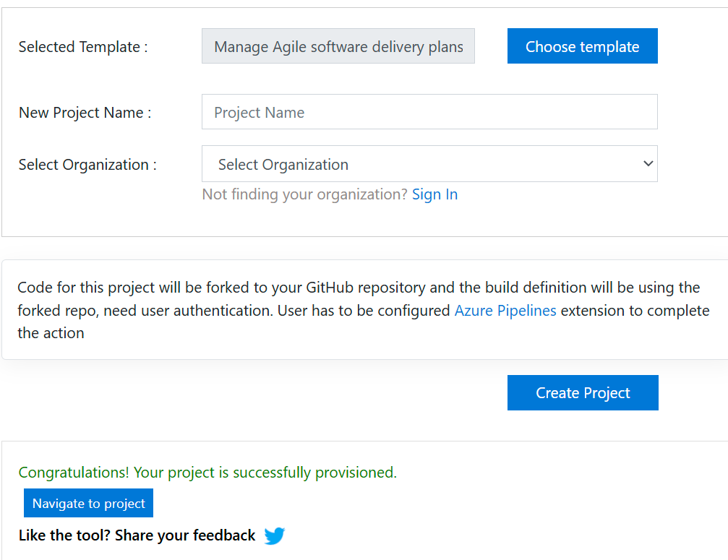The image size is (728, 560).
Task: Click the Selected Template label
Action: pos(82,47)
